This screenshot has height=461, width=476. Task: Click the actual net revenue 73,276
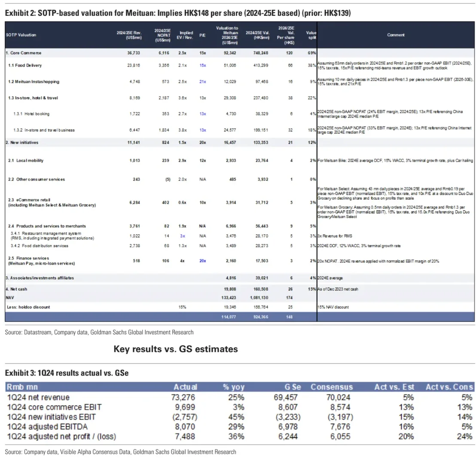point(183,397)
